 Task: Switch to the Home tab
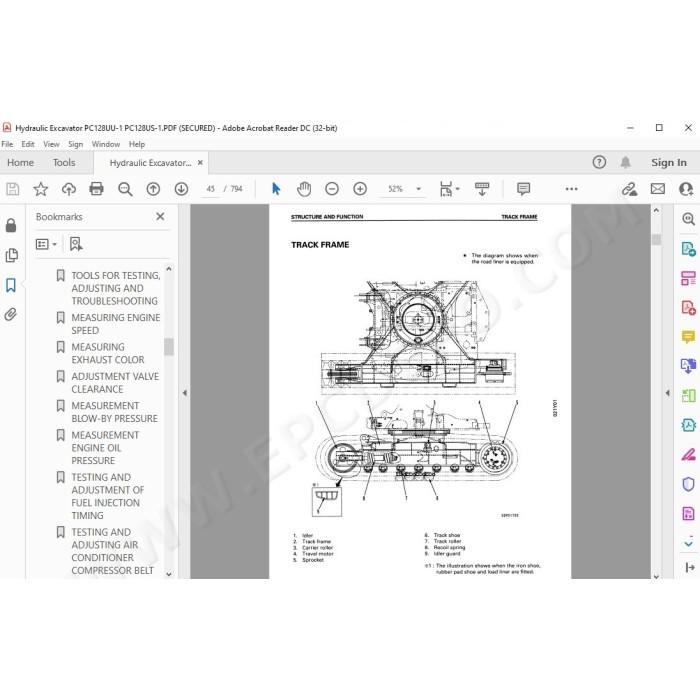tap(21, 162)
